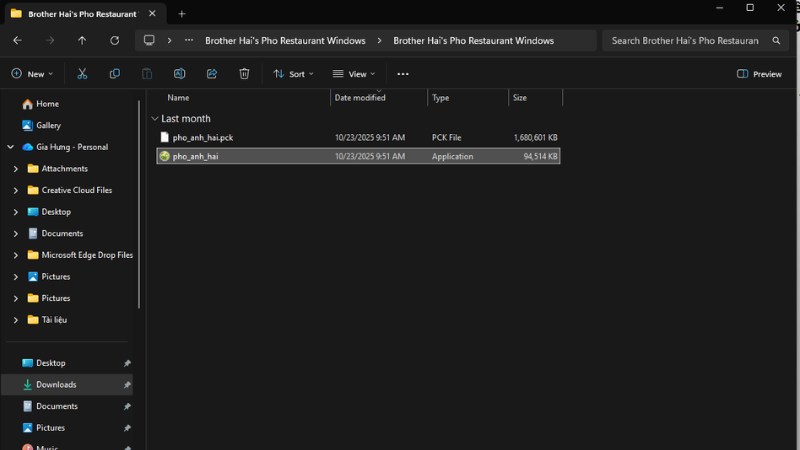Screen dimensions: 800x450
Task: Open a new tab with plus button
Action: pos(182,14)
